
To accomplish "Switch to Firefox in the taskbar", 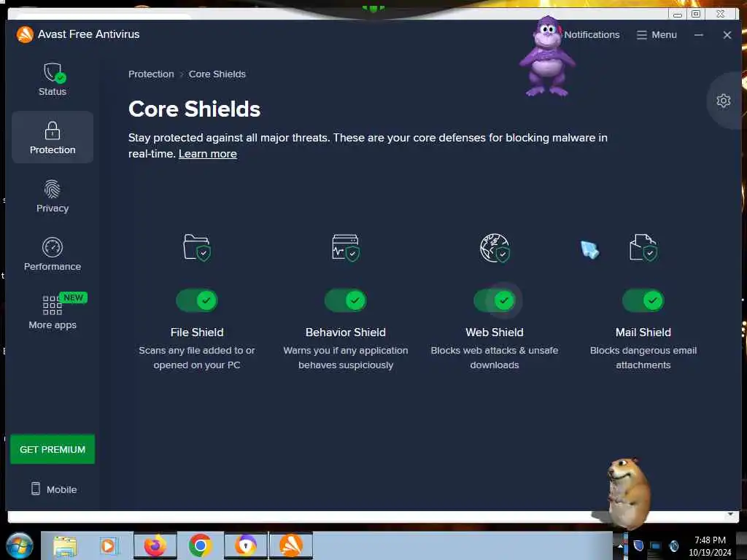I will (x=155, y=545).
